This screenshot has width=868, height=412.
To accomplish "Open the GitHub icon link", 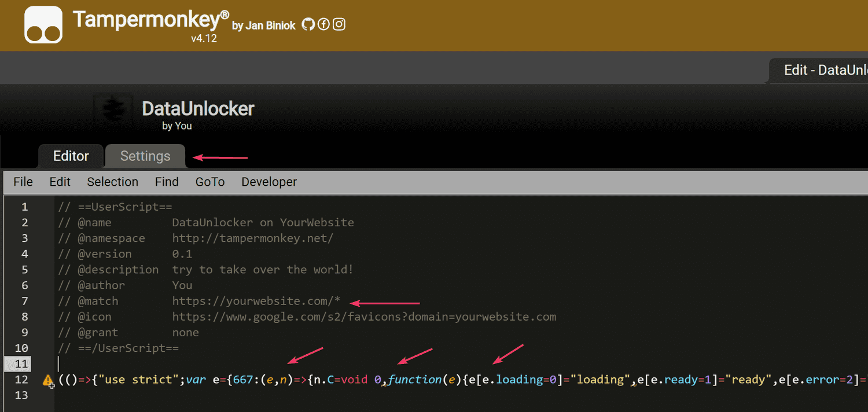I will [308, 24].
